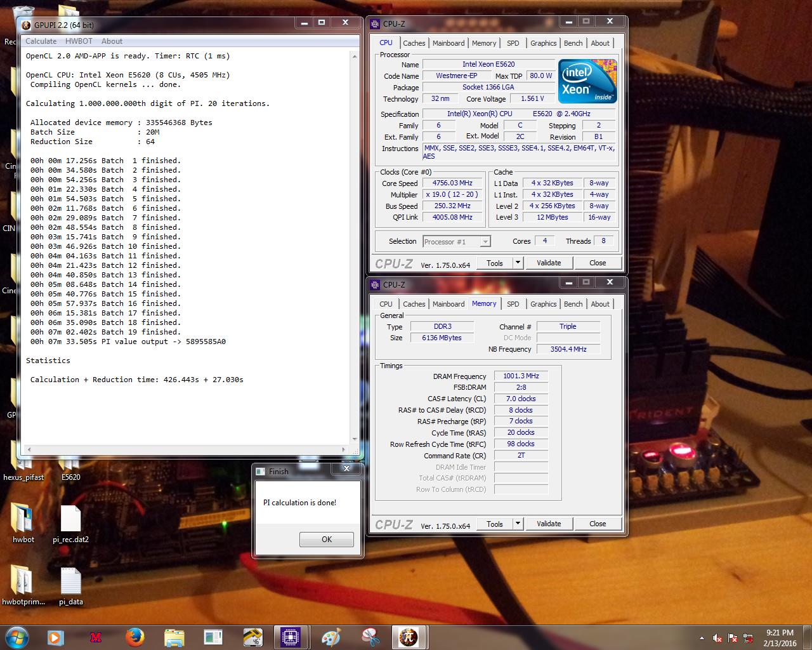Click Validate in top CPU-Z window
The height and width of the screenshot is (650, 812).
549,263
